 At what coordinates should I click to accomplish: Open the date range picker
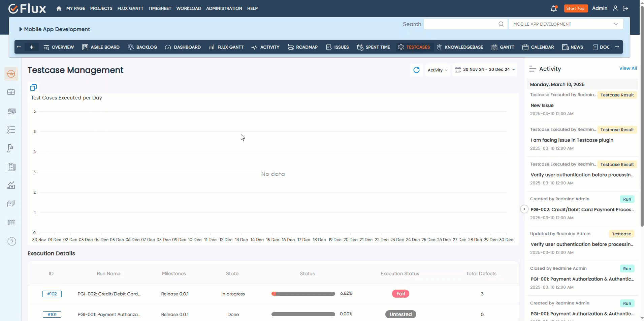coord(485,69)
